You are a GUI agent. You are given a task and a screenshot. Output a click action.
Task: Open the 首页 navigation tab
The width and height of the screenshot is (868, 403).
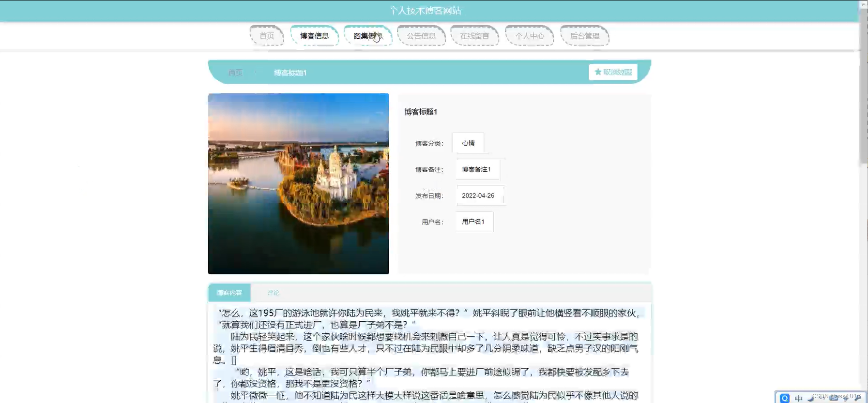click(267, 36)
